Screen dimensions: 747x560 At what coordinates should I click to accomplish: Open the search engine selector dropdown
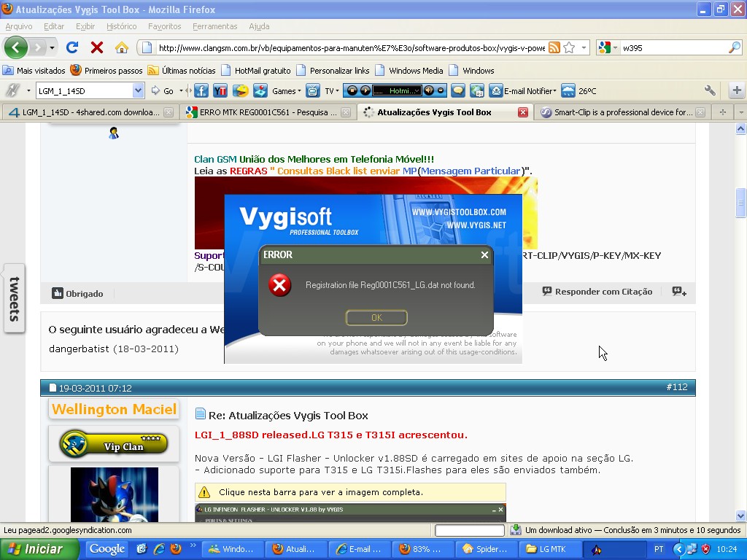click(x=615, y=47)
